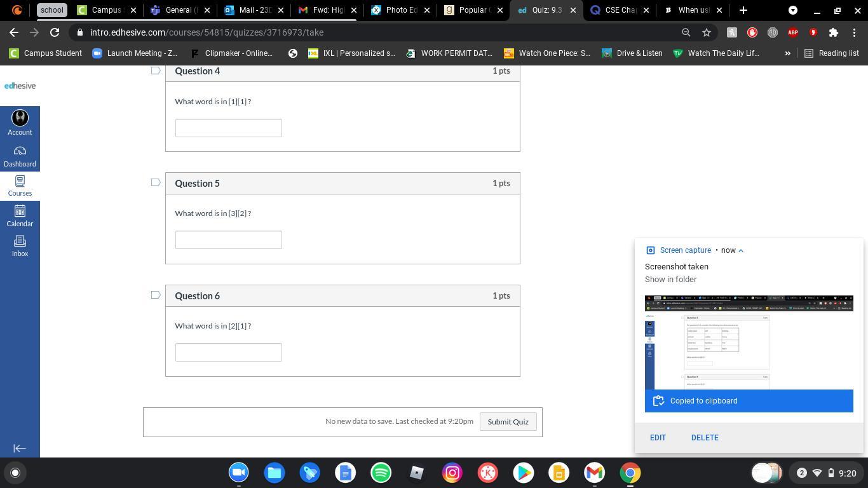Viewport: 868px width, 488px height.
Task: Open Courses in the sidebar
Action: point(20,186)
